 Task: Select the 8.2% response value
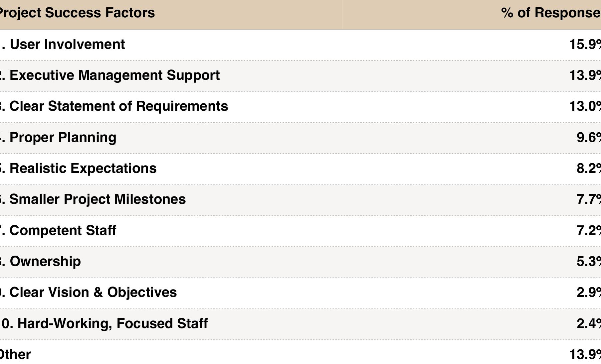(588, 168)
